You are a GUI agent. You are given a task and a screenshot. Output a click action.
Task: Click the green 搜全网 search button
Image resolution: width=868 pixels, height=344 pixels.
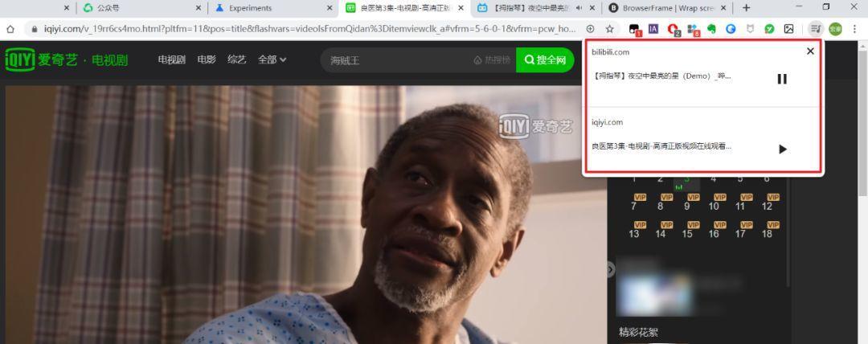click(x=546, y=59)
